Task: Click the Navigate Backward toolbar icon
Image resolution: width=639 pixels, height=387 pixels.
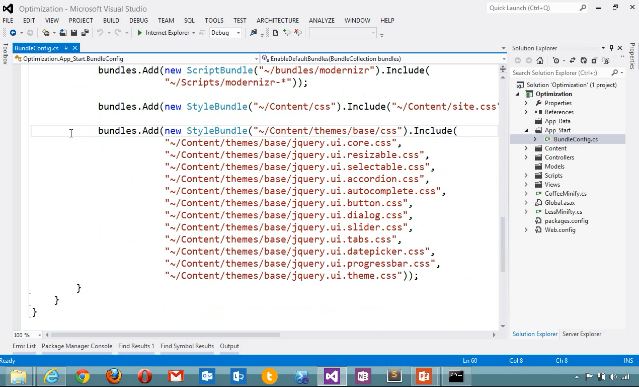Action: [x=13, y=33]
